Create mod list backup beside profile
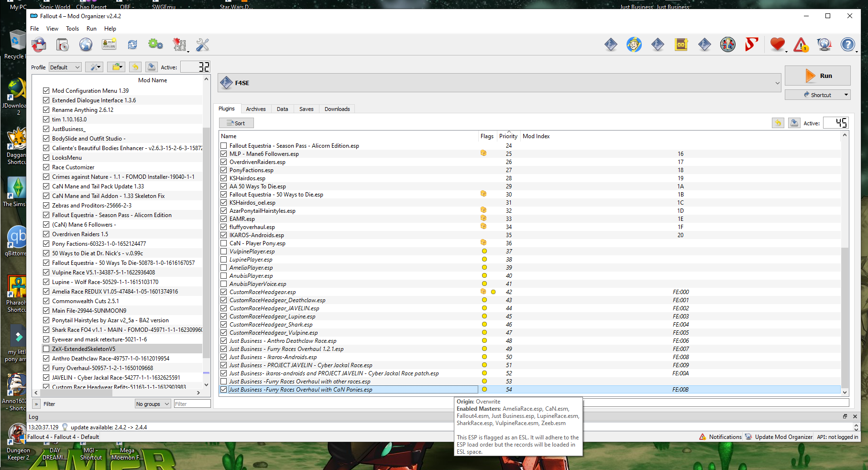This screenshot has width=868, height=470. point(152,67)
